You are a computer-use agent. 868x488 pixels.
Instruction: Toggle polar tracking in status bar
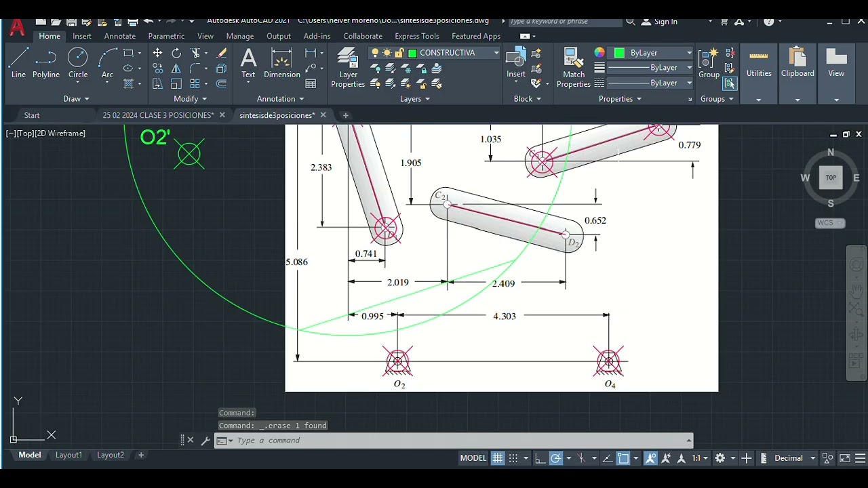(555, 458)
